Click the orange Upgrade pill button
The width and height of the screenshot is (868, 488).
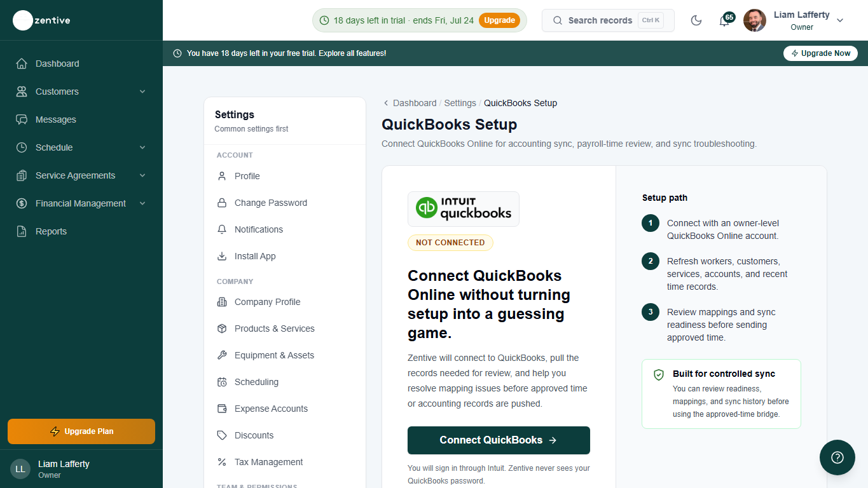pyautogui.click(x=499, y=20)
